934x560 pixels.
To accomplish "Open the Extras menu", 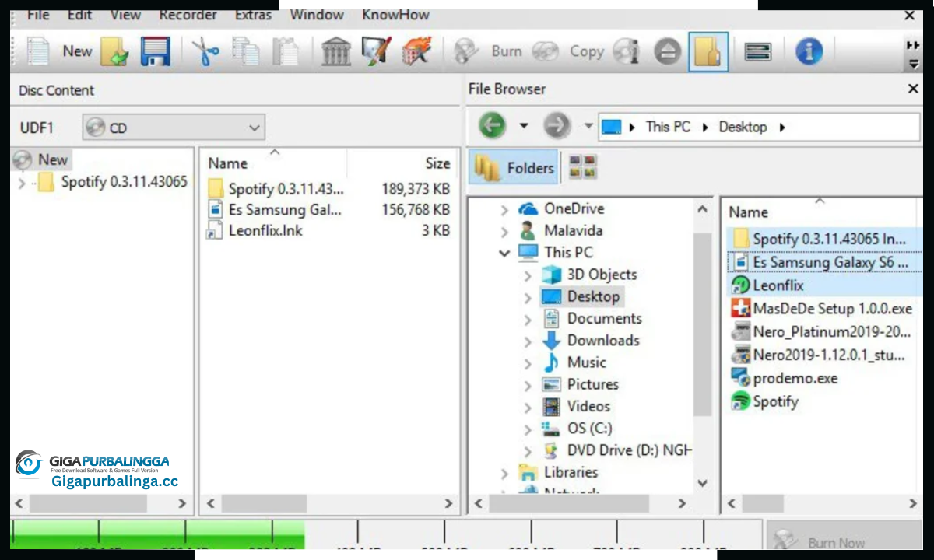I will [253, 15].
